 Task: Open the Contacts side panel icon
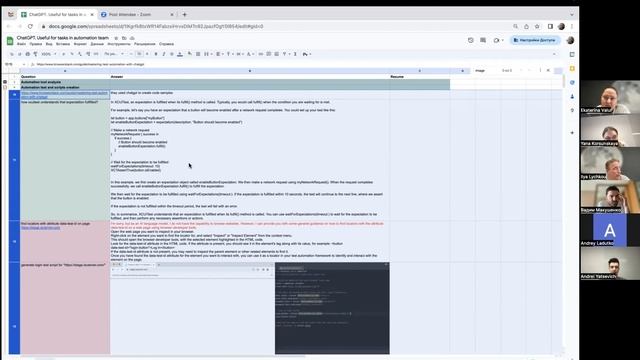click(x=572, y=96)
